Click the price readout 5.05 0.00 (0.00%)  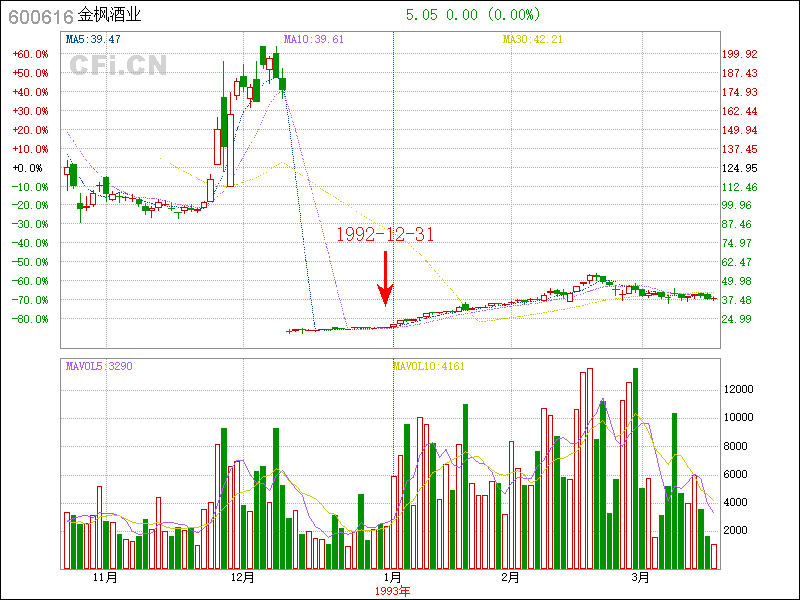click(x=472, y=14)
